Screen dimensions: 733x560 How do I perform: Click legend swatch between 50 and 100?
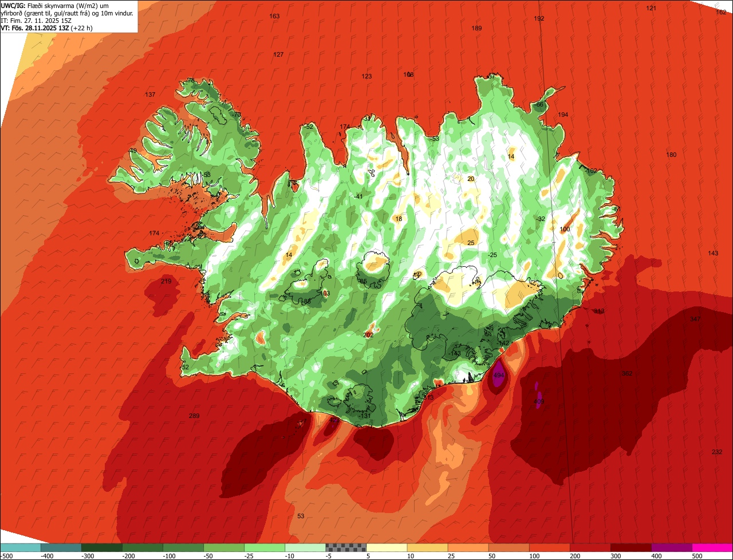509,548
